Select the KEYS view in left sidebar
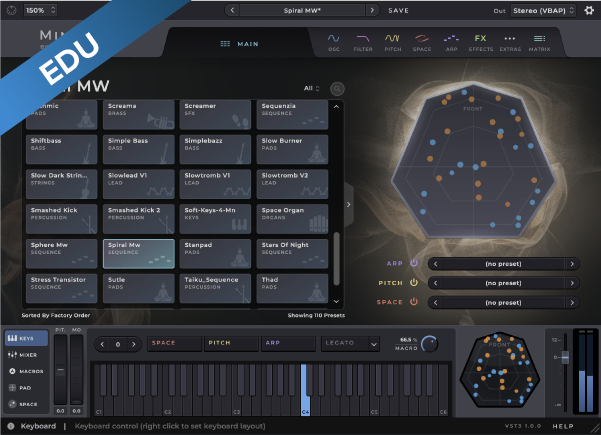 [x=26, y=338]
